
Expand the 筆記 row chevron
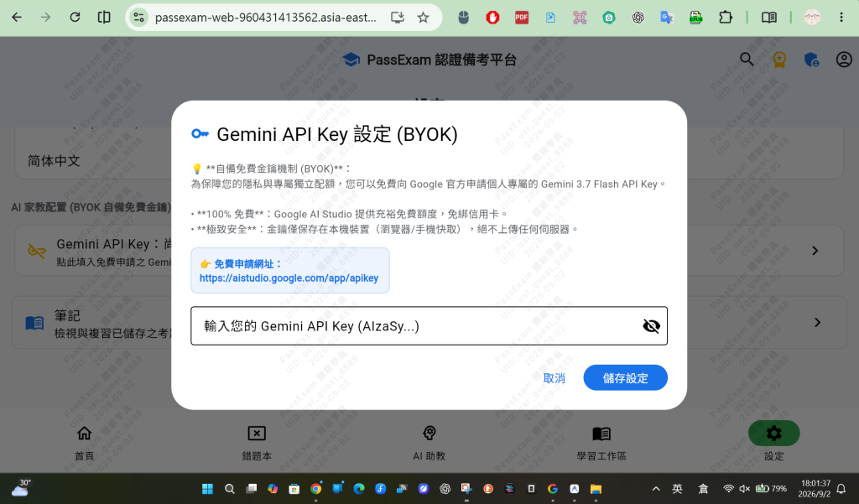click(817, 323)
